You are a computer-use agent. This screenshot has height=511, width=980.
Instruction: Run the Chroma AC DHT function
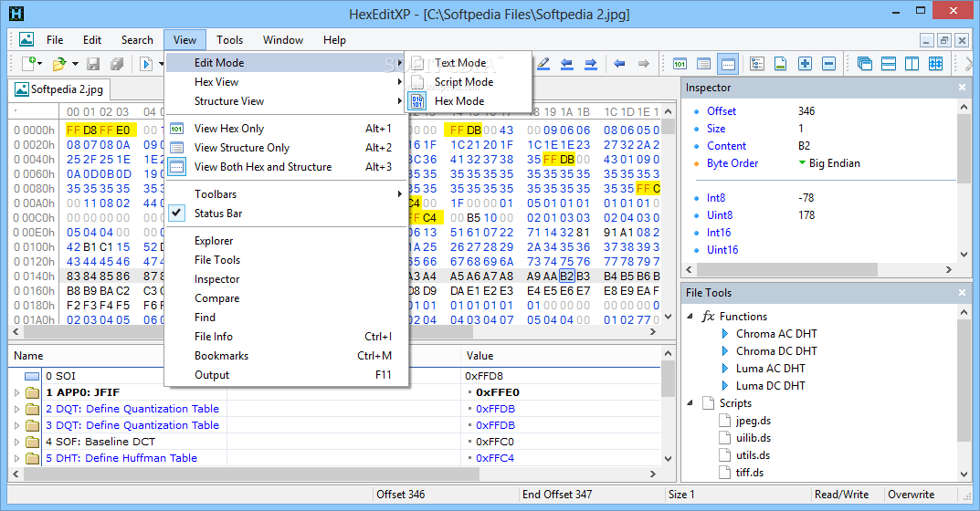(x=776, y=334)
